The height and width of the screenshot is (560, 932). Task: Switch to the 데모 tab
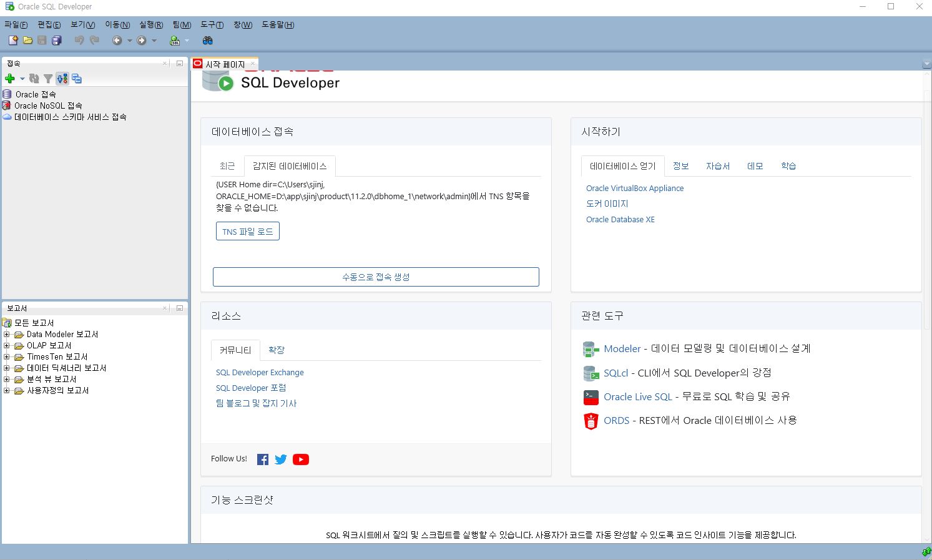click(x=755, y=166)
